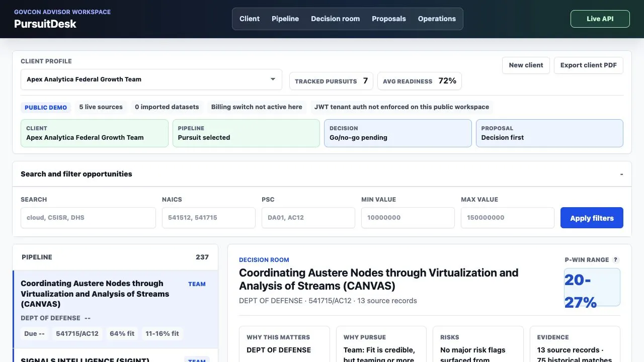
Task: Export client PDF
Action: pos(589,65)
